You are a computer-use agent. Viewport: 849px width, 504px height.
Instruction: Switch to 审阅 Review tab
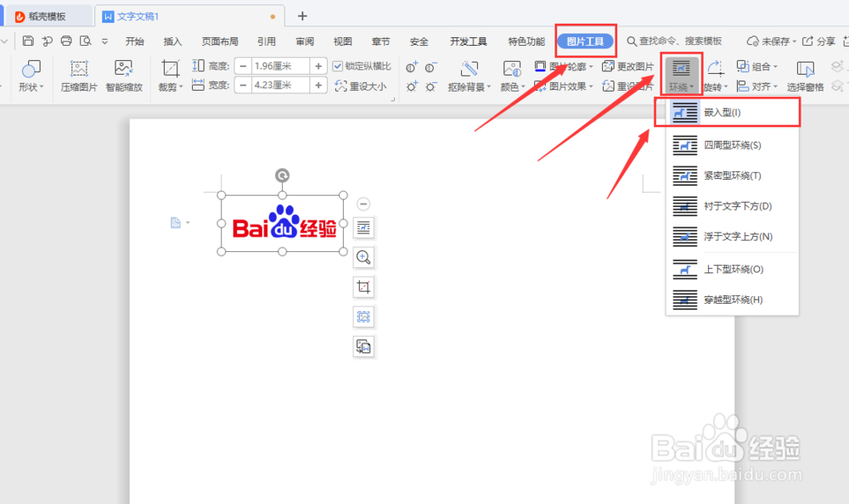[305, 41]
